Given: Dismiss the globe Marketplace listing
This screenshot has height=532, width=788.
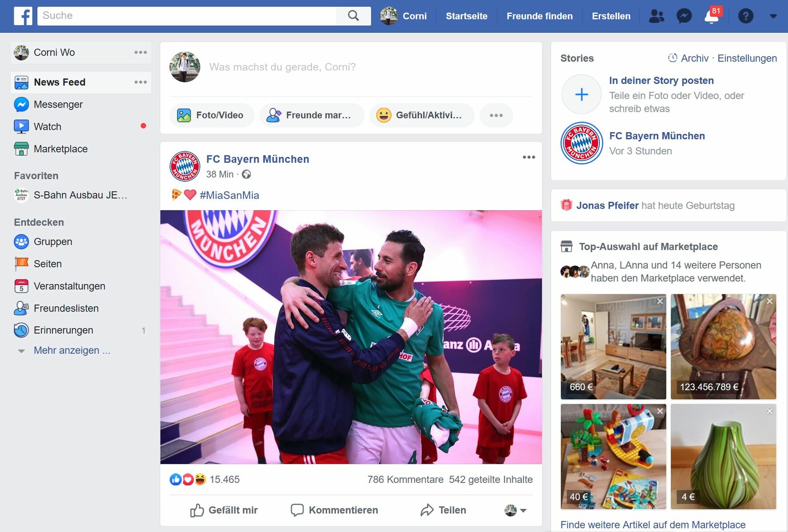Looking at the screenshot, I should [x=770, y=301].
